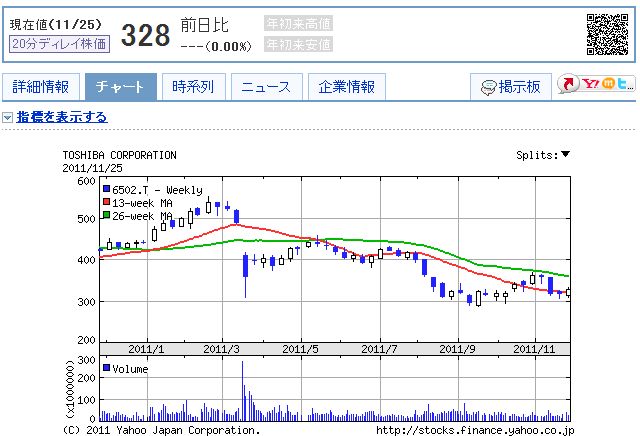Click the 2011/1 axis label
The image size is (640, 436).
(146, 349)
